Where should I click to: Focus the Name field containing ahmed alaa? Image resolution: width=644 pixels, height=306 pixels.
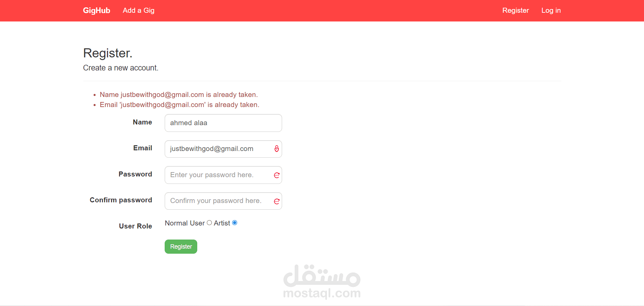coord(223,123)
